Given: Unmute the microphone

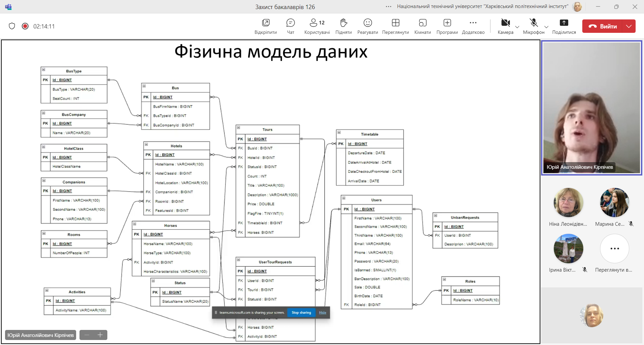Looking at the screenshot, I should 533,26.
